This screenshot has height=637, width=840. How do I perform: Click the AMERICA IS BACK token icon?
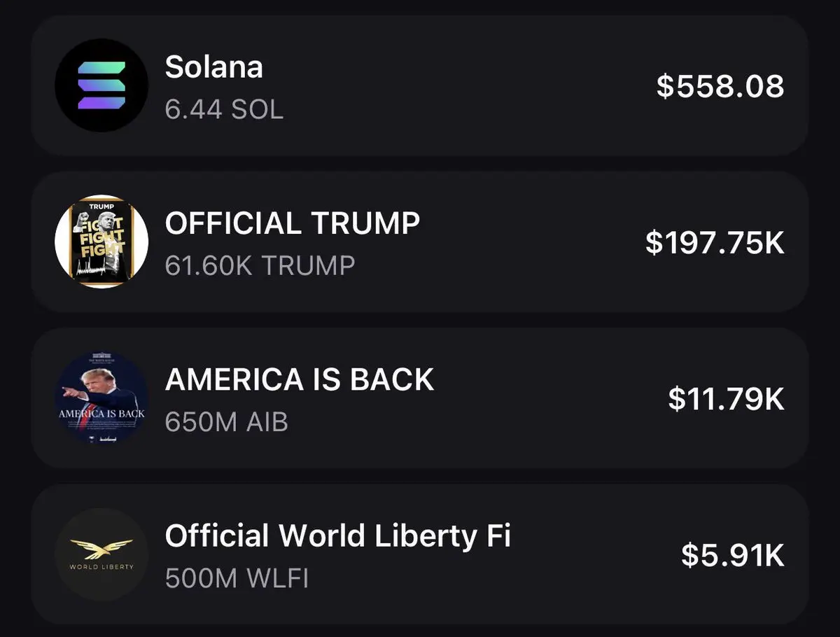[x=101, y=398]
